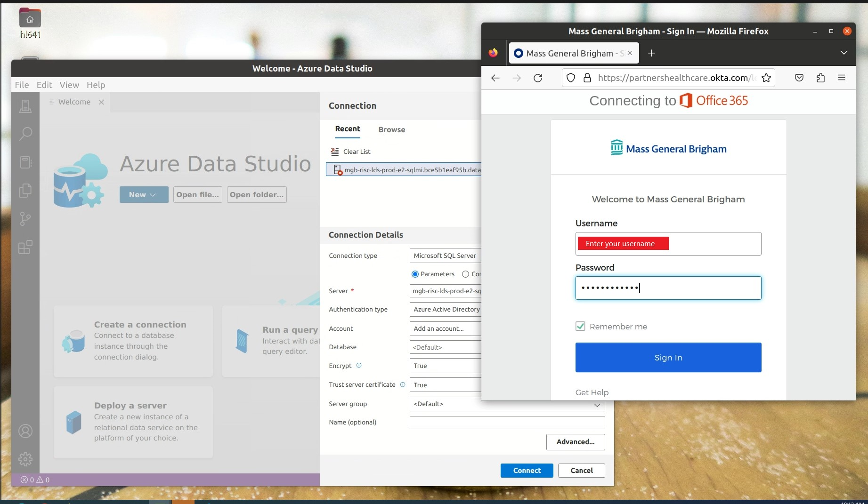This screenshot has width=868, height=504.
Task: Open the Edit menu
Action: pyautogui.click(x=44, y=85)
